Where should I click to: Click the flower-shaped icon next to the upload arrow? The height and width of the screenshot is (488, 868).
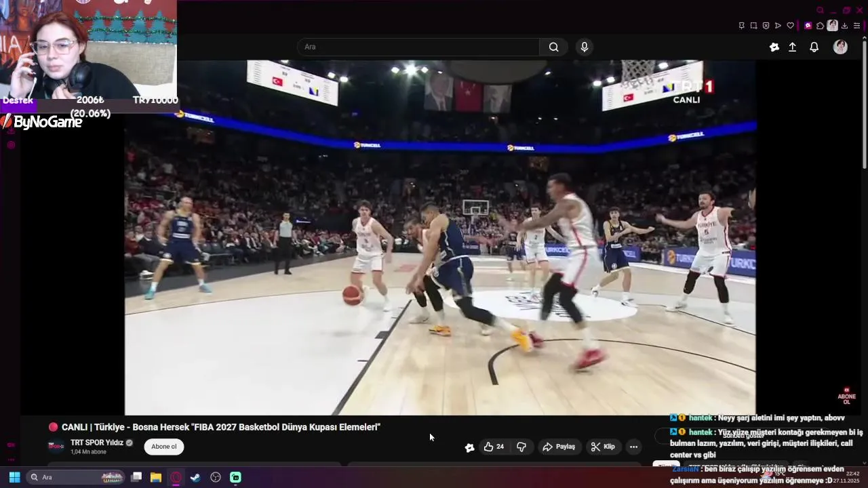click(774, 47)
